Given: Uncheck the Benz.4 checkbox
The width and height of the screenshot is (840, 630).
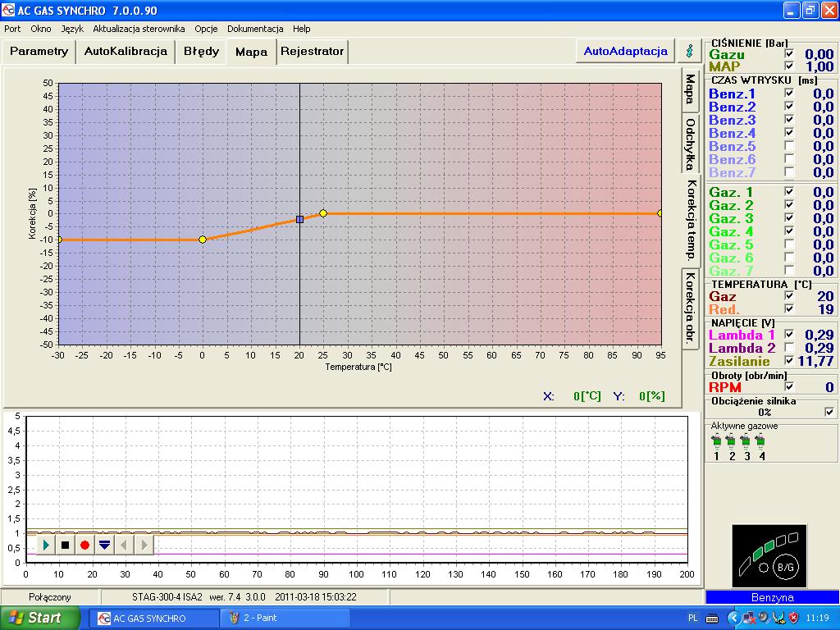Looking at the screenshot, I should point(788,132).
